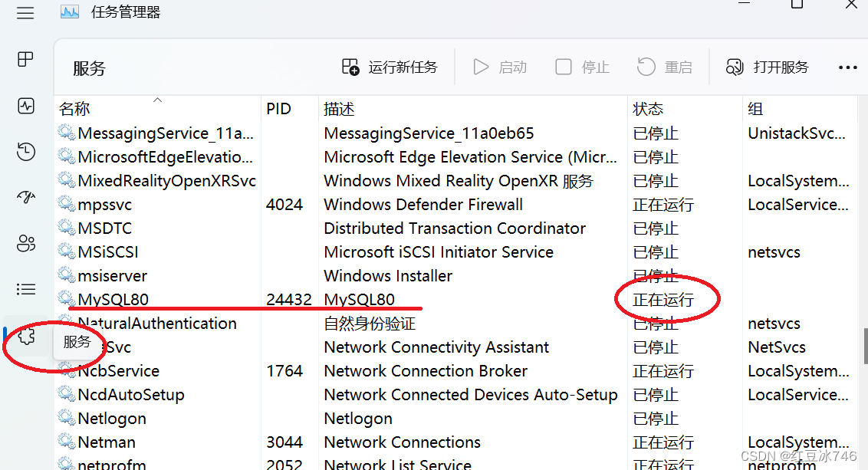The image size is (868, 470).
Task: Open the Startup apps sidebar icon
Action: tap(25, 197)
